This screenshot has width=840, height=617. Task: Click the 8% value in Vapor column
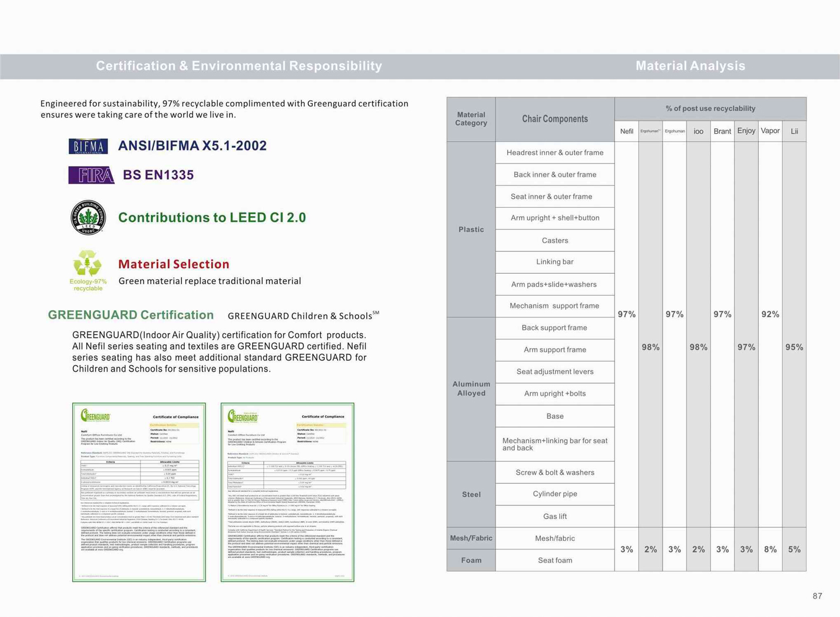point(770,549)
